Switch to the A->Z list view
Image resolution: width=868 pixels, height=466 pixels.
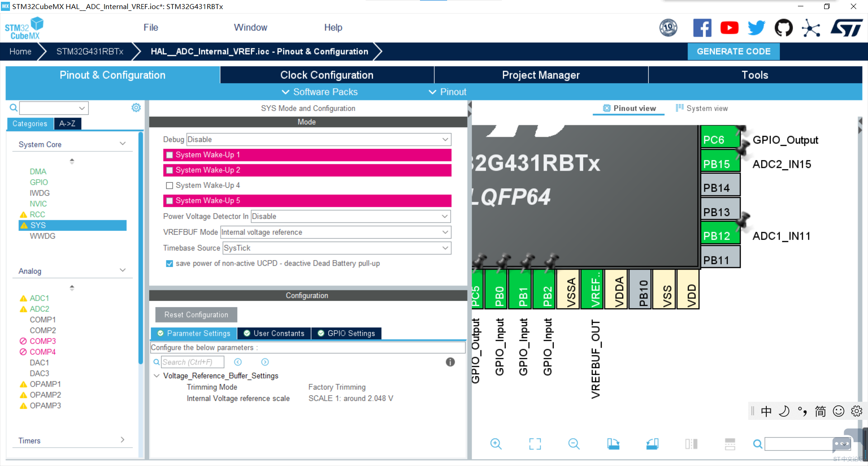(67, 124)
